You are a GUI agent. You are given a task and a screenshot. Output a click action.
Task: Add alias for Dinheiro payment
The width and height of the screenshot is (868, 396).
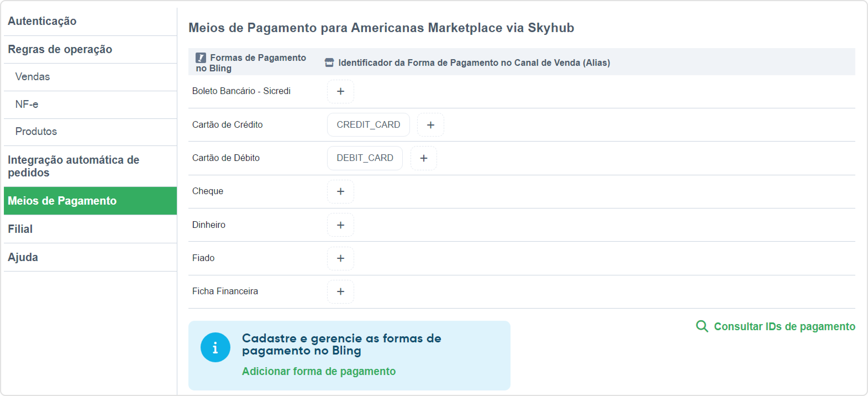click(340, 225)
